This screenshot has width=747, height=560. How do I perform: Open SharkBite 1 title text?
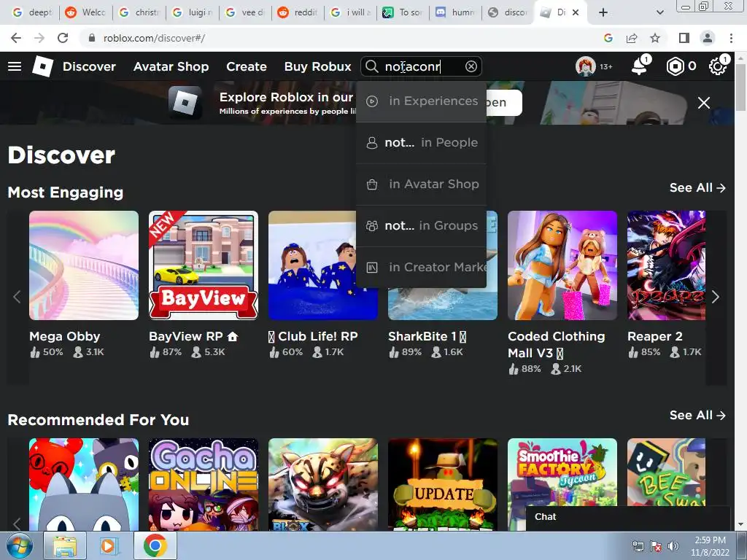pyautogui.click(x=427, y=336)
